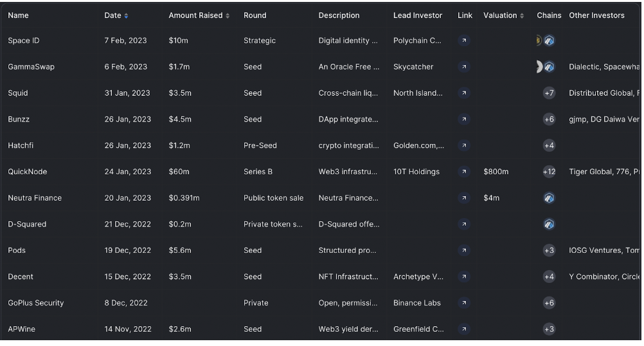The width and height of the screenshot is (644, 346).
Task: Click the D-Squared Arbitrum chain icon
Action: [x=549, y=224]
